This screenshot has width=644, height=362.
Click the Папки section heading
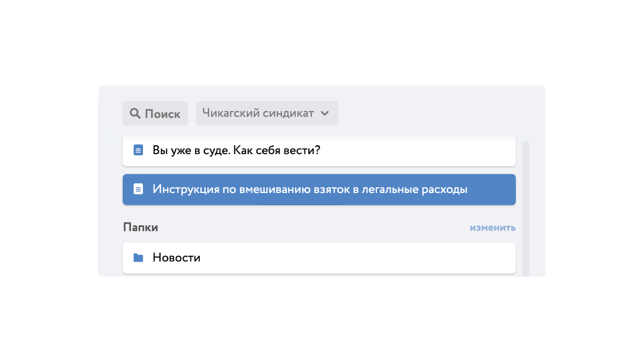(140, 227)
